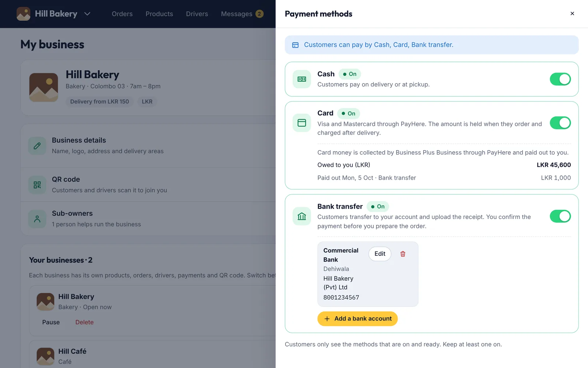Click the Cash 'On' status badge
This screenshot has height=368, width=588.
(349, 74)
